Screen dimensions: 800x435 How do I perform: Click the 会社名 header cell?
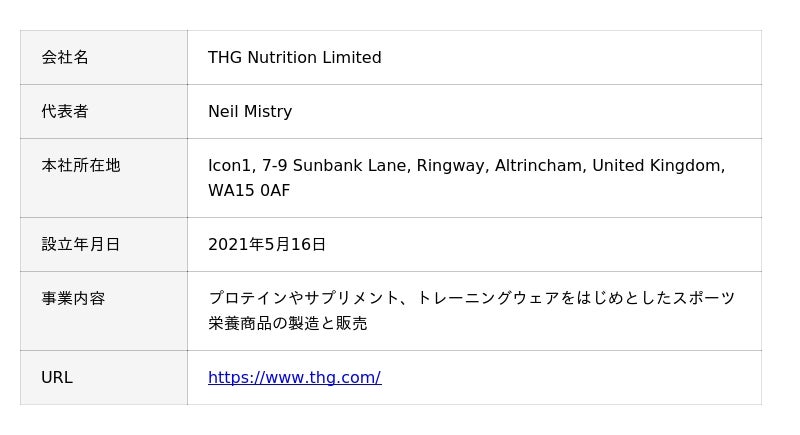(65, 58)
